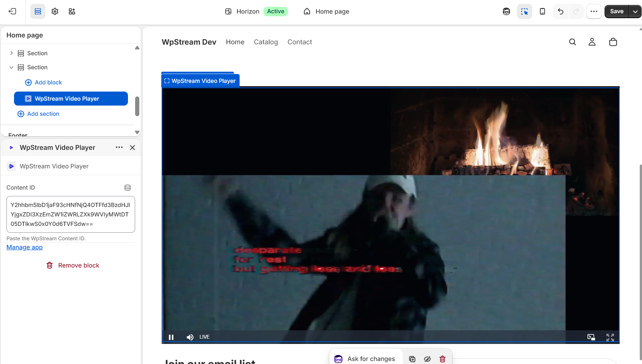Open the Sections panel icon

point(38,11)
